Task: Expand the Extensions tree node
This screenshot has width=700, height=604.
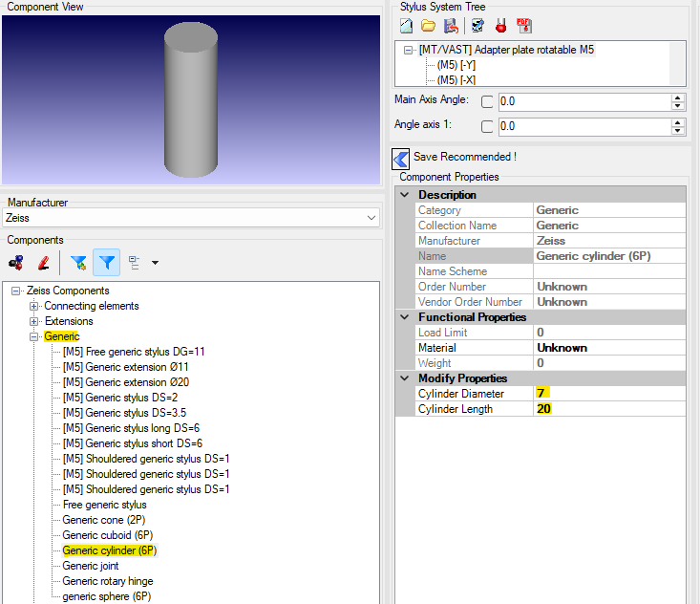Action: pyautogui.click(x=34, y=321)
